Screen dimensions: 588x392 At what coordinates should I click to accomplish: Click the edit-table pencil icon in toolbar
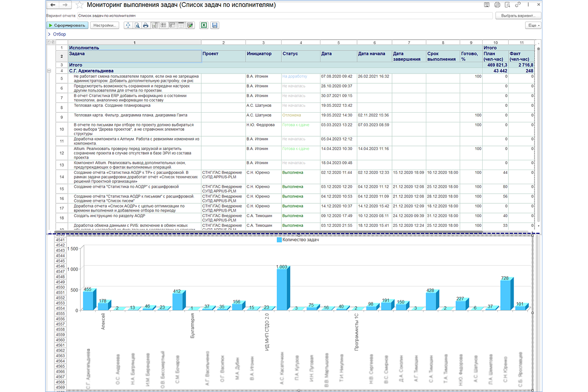click(190, 25)
